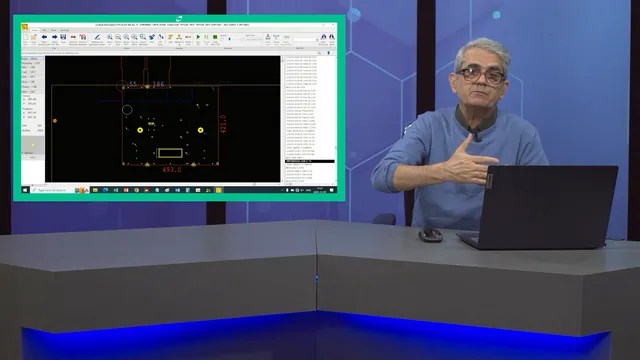Switch to the View ribbon tab
The height and width of the screenshot is (360, 640).
tap(53, 30)
